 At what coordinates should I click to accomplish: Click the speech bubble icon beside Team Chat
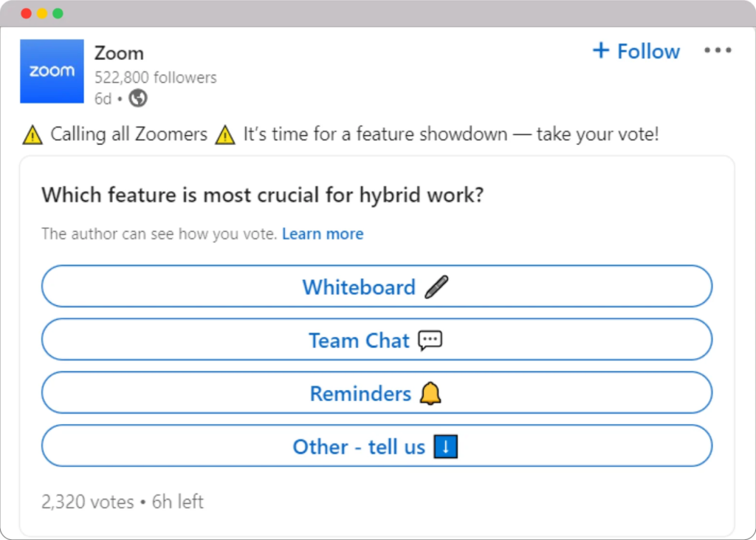[x=430, y=340]
